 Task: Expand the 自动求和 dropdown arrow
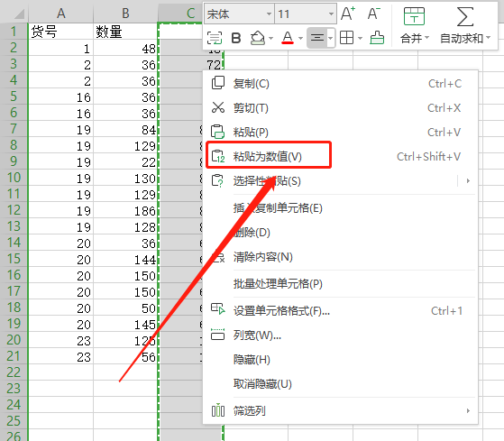coord(489,38)
